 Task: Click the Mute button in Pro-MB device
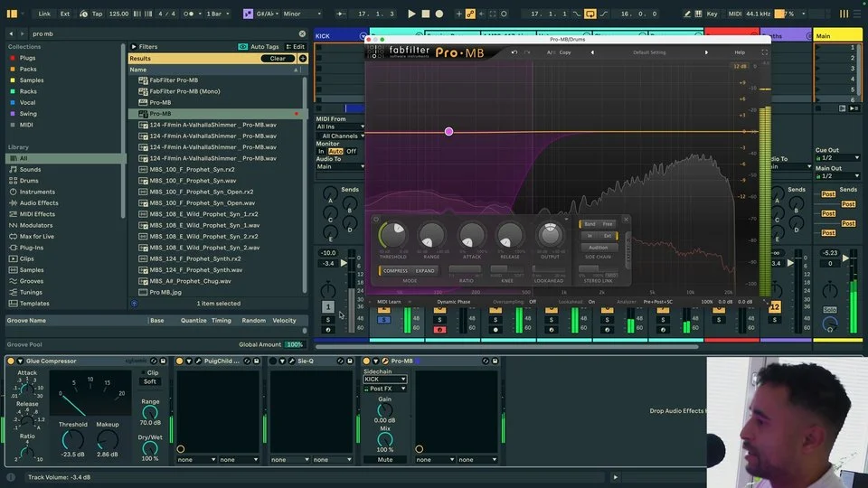[385, 460]
